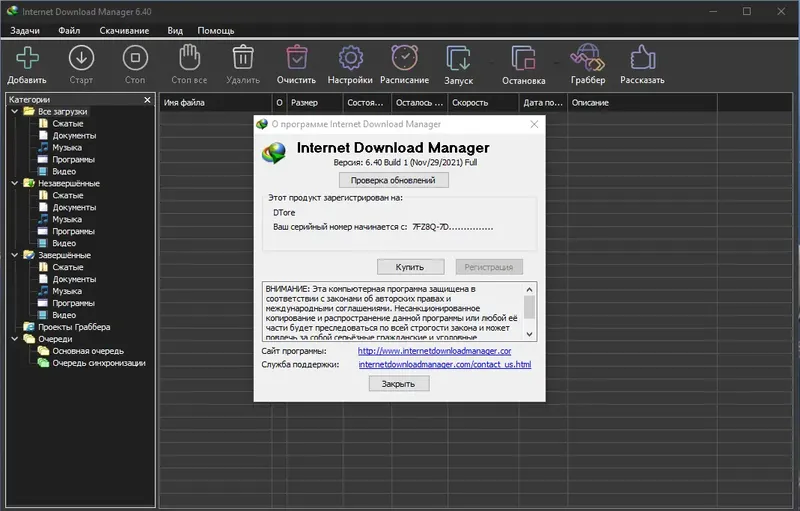Click the Запуск queue toolbar icon
Screen dimensions: 800x511
pos(458,58)
